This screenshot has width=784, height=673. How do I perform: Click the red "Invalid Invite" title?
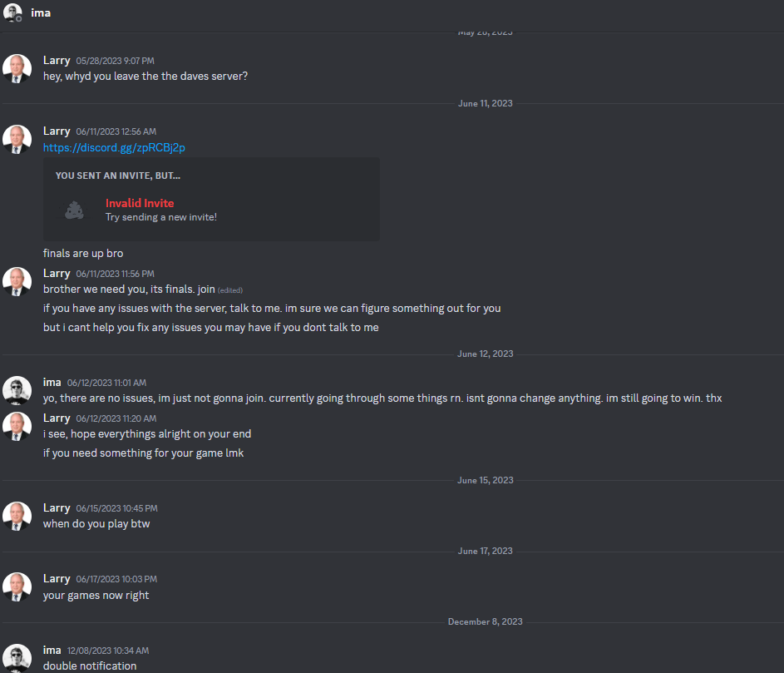click(x=140, y=203)
